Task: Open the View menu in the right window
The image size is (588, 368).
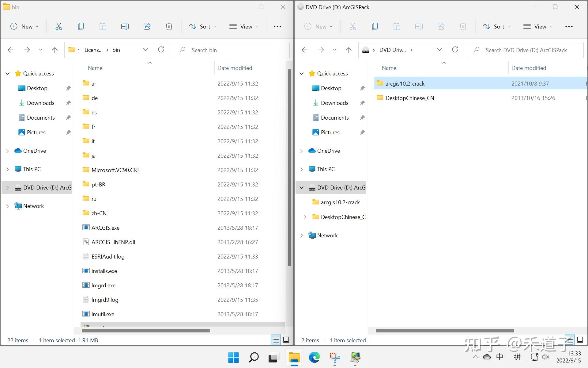Action: pyautogui.click(x=537, y=26)
